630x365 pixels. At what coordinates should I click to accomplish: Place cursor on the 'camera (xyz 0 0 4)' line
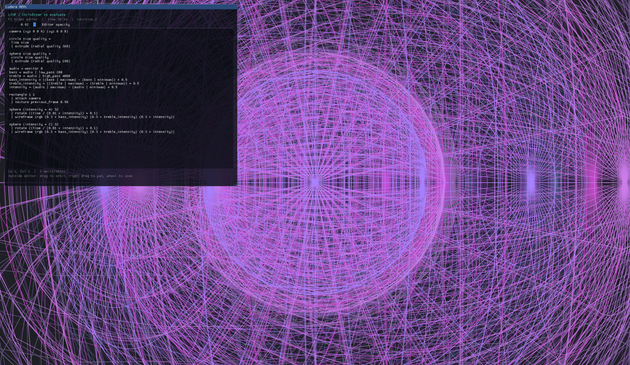point(39,31)
